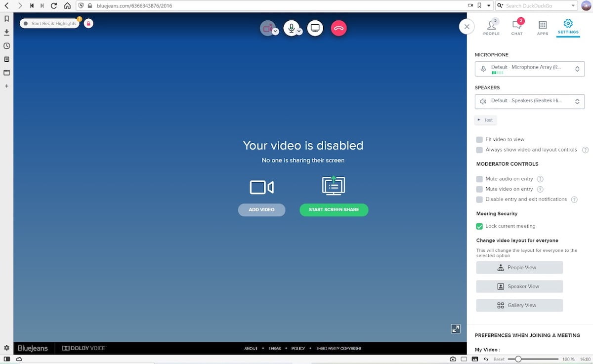The image size is (593, 364).
Task: Click START SCREEN SHARE button
Action: click(x=334, y=210)
